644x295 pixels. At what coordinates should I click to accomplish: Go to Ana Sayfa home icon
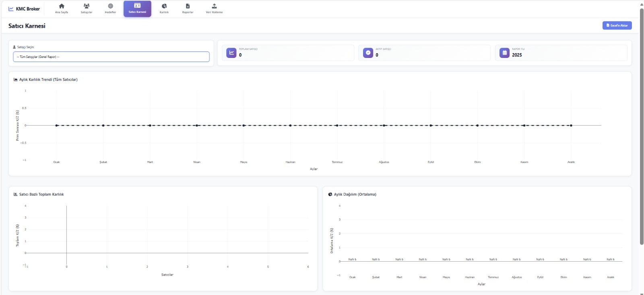(x=62, y=6)
